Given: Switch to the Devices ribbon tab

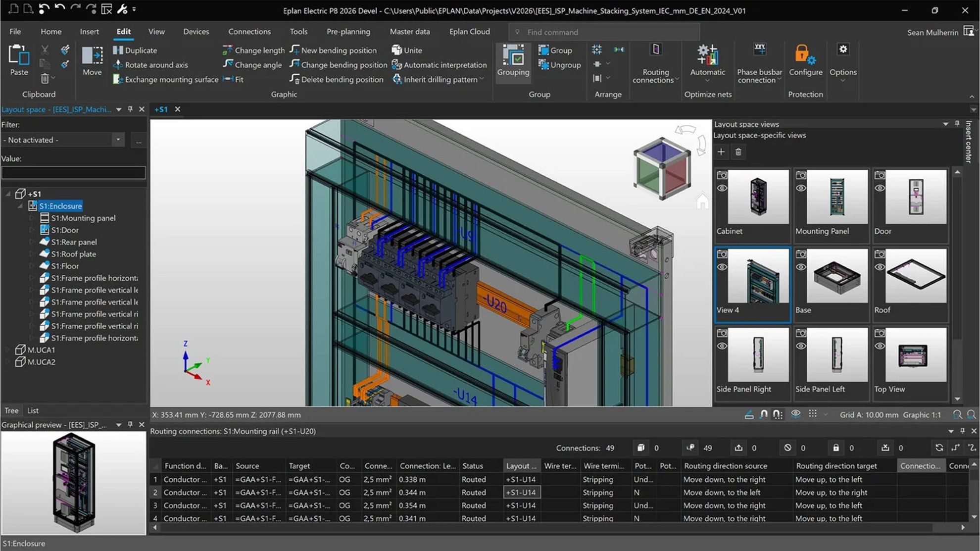Looking at the screenshot, I should (x=196, y=31).
